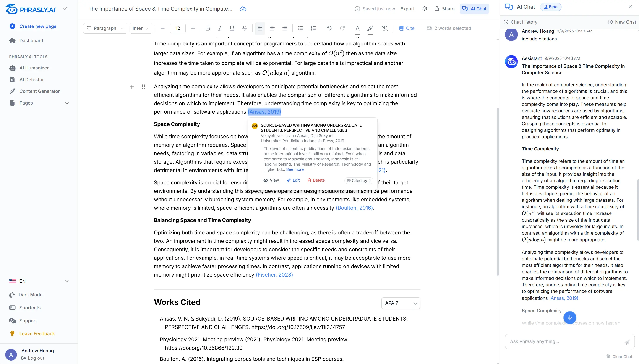Viewport: 639px width, 364px height.
Task: Add a block with the plus handle
Action: click(x=132, y=87)
